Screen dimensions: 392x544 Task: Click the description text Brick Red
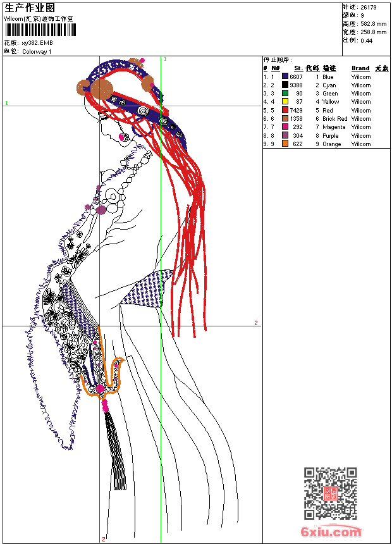(334, 119)
